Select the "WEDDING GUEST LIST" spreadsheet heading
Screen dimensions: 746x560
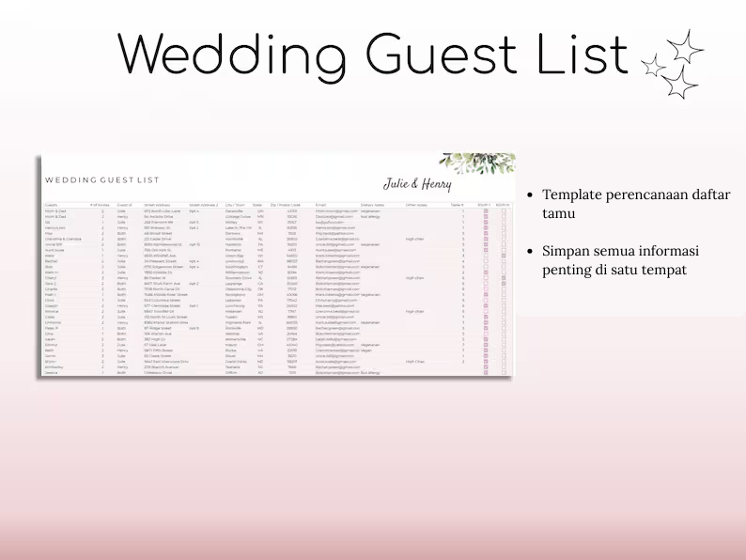(x=101, y=179)
